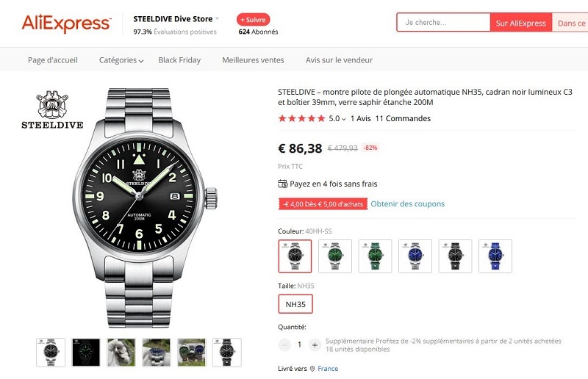Click the AliExpress logo
The image size is (588, 379).
point(66,23)
